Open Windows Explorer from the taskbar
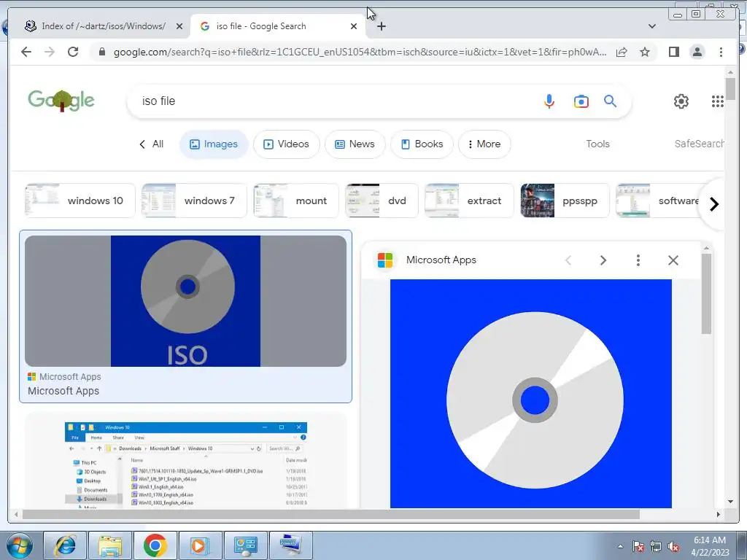Image resolution: width=747 pixels, height=560 pixels. (x=110, y=545)
